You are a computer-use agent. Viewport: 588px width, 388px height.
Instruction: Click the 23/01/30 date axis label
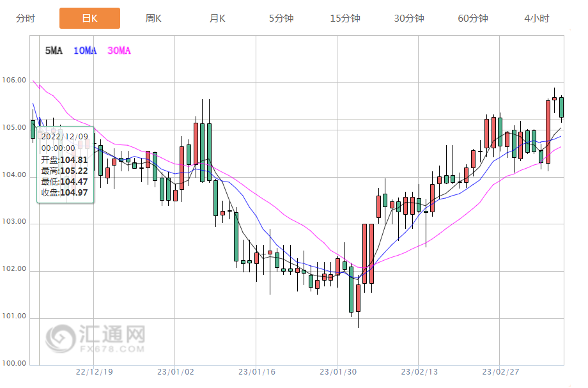tap(337, 371)
